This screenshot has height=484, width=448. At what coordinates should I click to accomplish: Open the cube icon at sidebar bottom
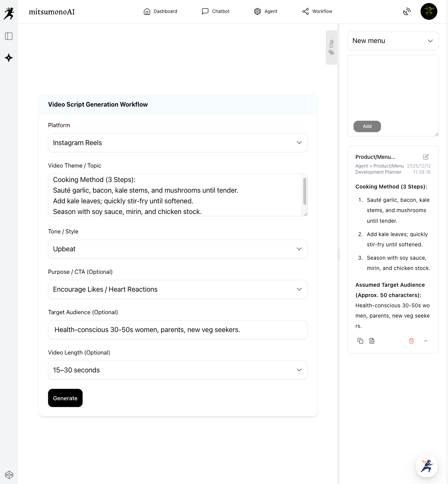click(x=9, y=475)
